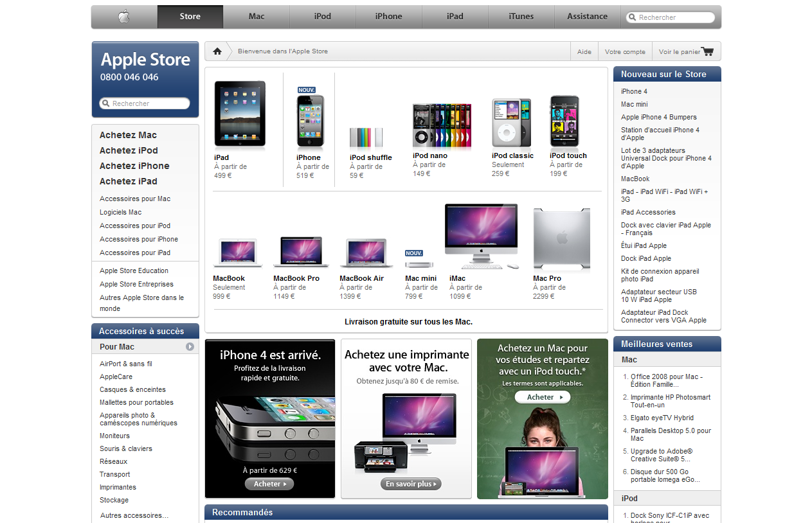Open Casques & enceintes link
The image size is (812, 523).
coord(132,389)
